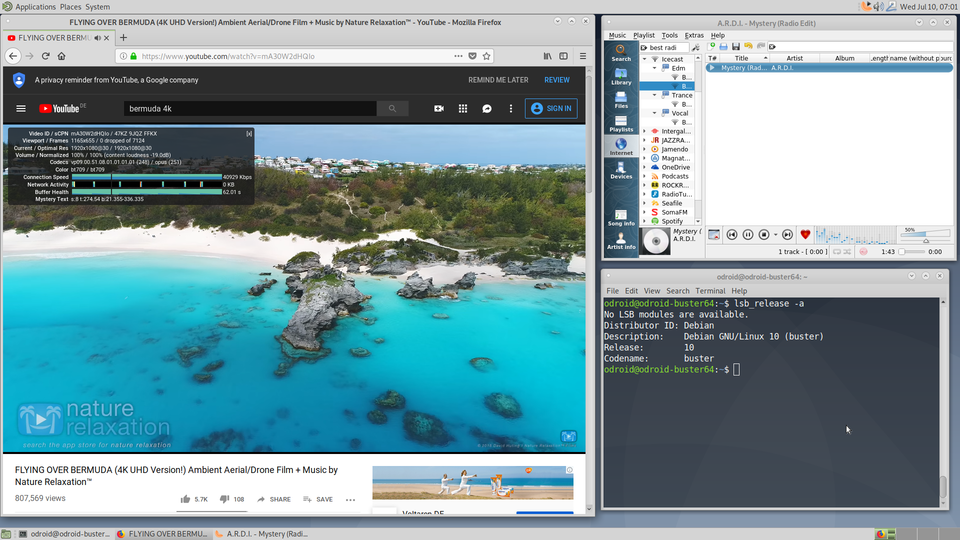The image size is (960, 540).
Task: Skip to next track in Clementine
Action: [787, 234]
